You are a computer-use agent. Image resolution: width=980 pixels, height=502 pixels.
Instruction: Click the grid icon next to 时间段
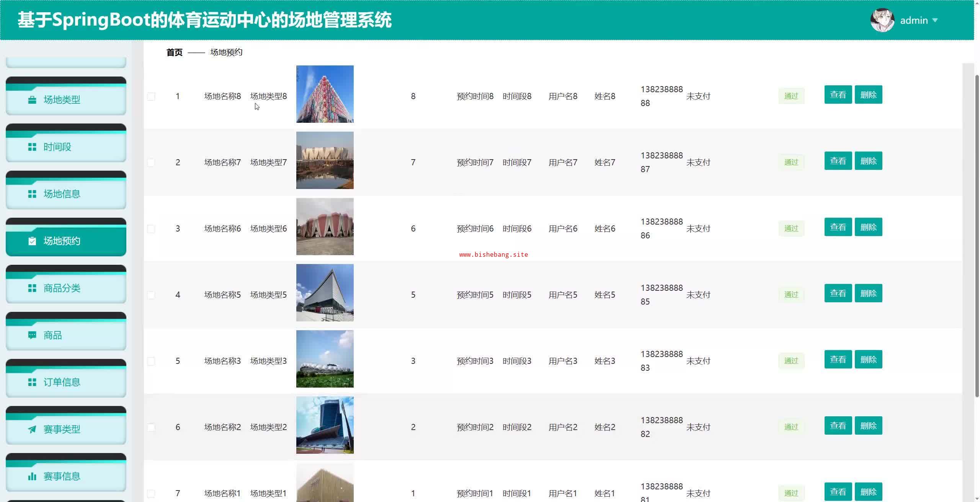coord(32,147)
